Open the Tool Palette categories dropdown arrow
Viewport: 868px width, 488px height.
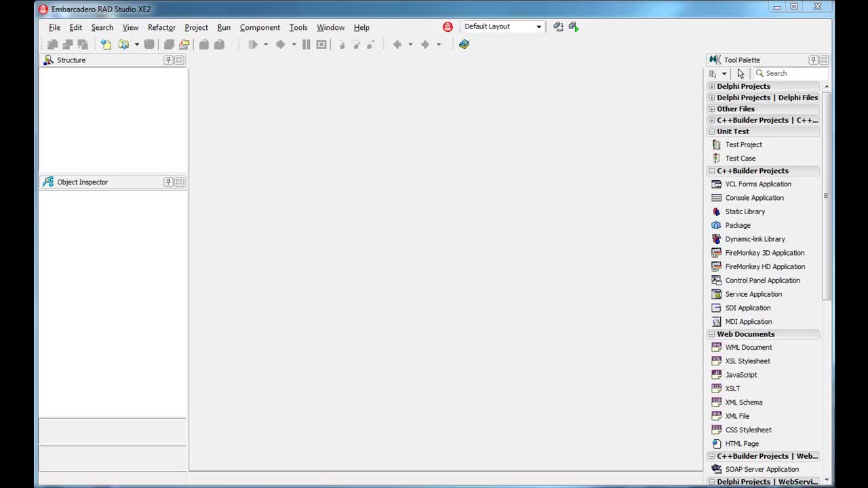point(724,74)
